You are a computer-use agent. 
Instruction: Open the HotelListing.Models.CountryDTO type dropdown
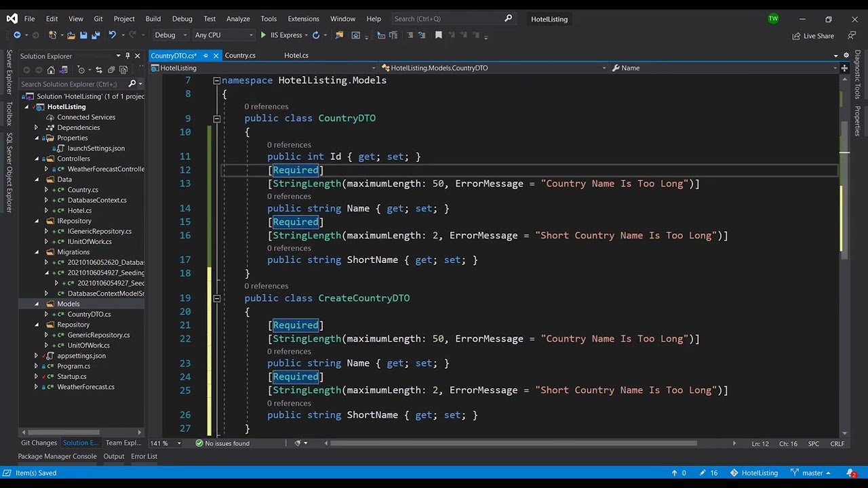point(494,68)
